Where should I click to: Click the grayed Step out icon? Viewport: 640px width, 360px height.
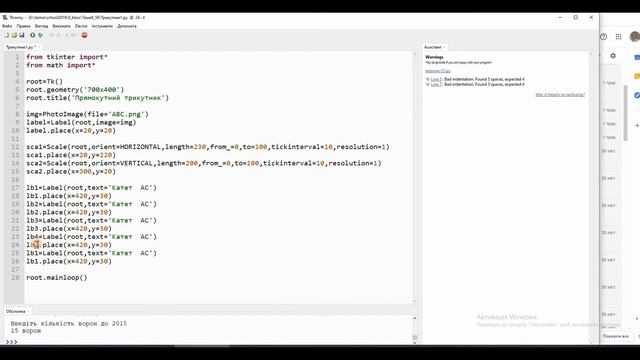tap(66, 35)
